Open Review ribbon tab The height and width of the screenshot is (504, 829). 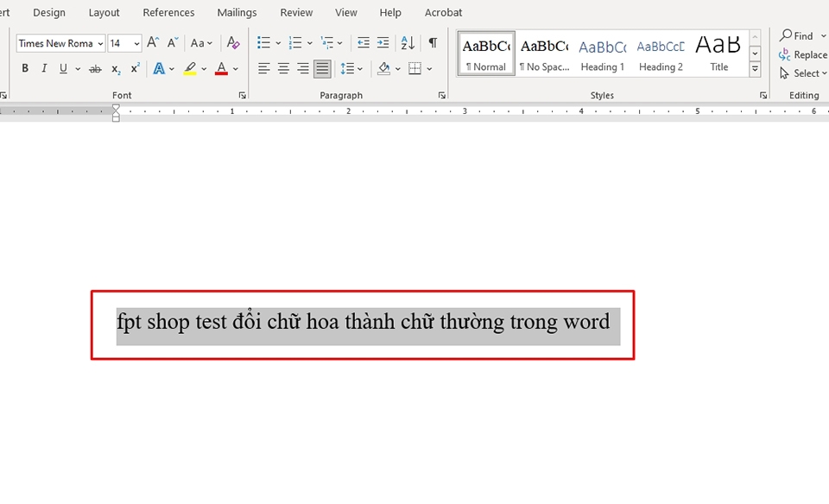coord(296,12)
